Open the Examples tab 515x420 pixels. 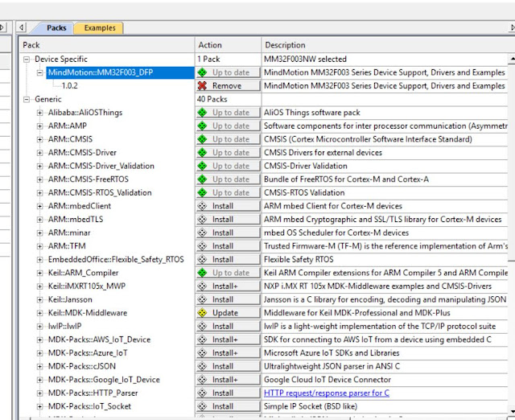(x=100, y=28)
